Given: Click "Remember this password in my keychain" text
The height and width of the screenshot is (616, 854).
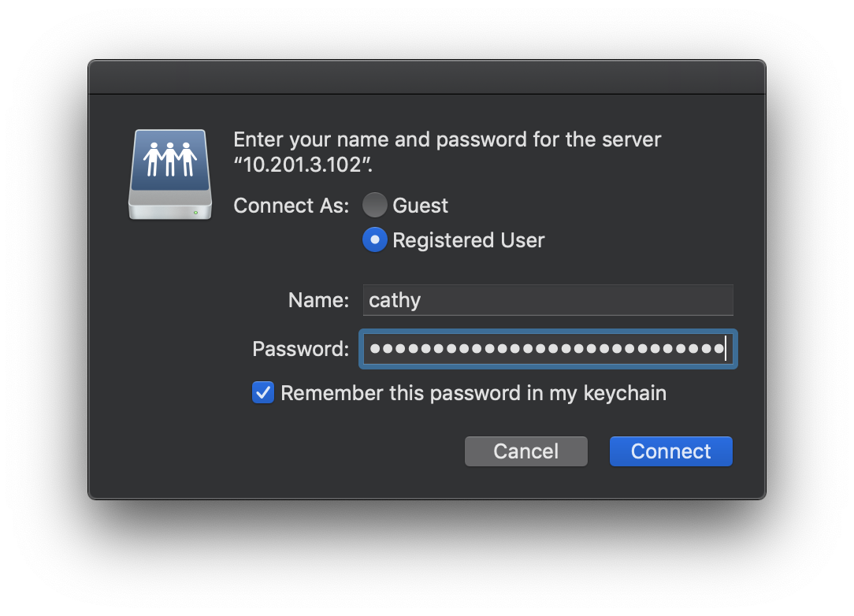Looking at the screenshot, I should click(473, 393).
